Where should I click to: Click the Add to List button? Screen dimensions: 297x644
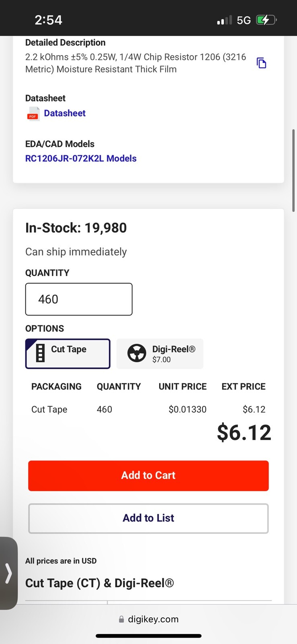(x=148, y=518)
